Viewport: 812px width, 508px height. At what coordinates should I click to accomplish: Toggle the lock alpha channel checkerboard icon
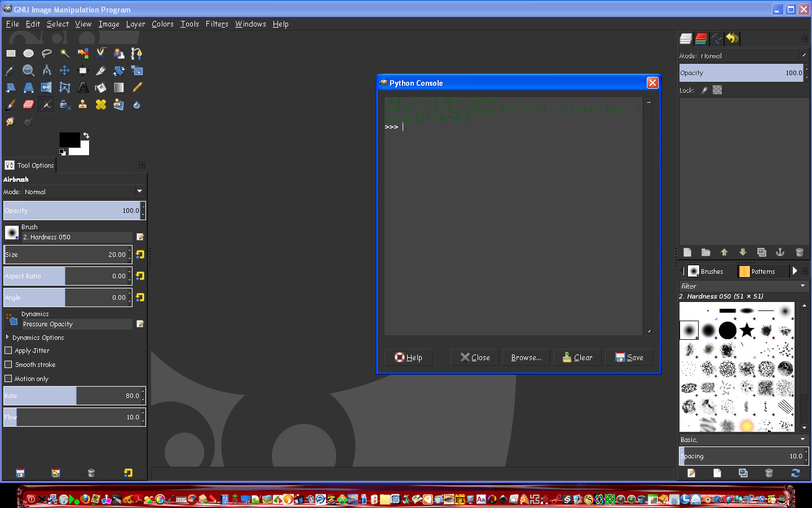[717, 90]
